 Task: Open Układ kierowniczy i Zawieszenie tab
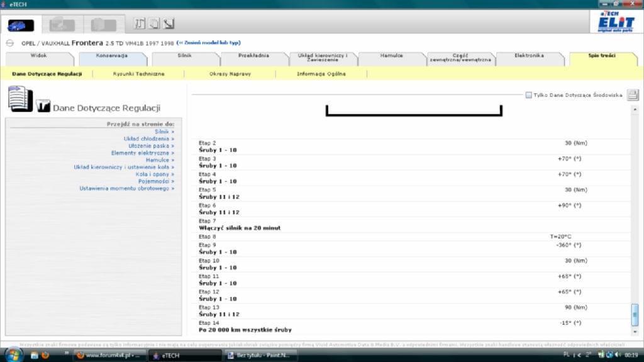323,59
